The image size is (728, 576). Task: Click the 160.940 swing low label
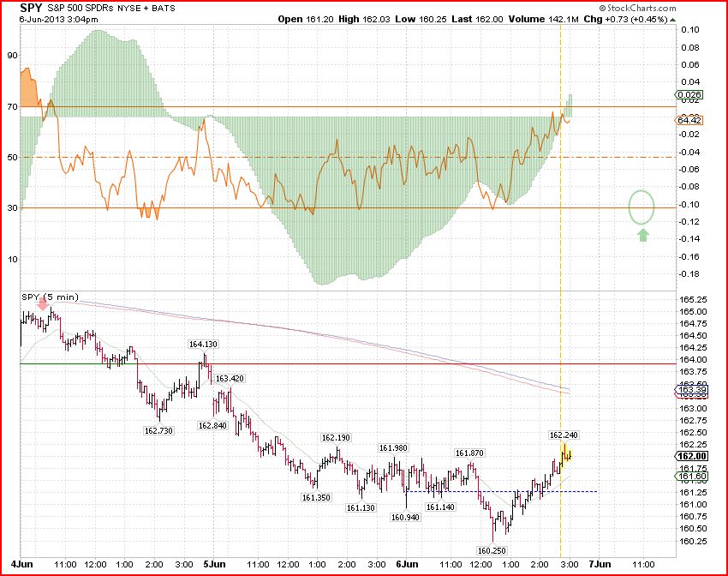tap(405, 517)
